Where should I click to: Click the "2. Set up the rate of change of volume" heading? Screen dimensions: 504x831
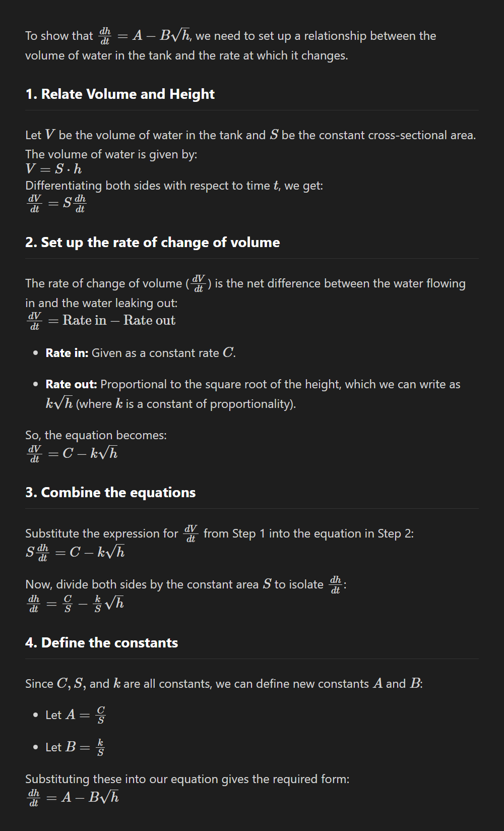click(152, 243)
